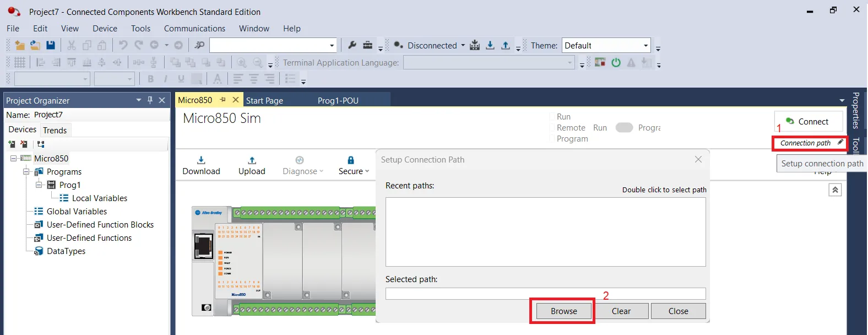
Task: Click the Bold formatting icon
Action: point(150,79)
